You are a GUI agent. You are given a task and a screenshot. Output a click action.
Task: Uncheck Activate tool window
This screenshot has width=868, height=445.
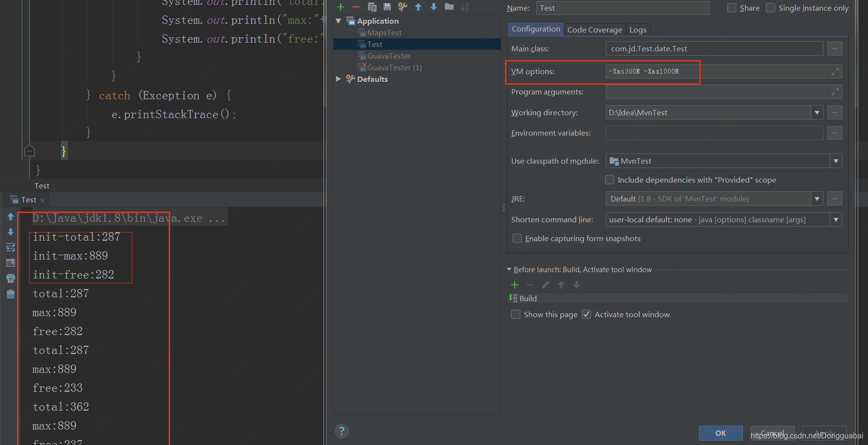pos(586,314)
